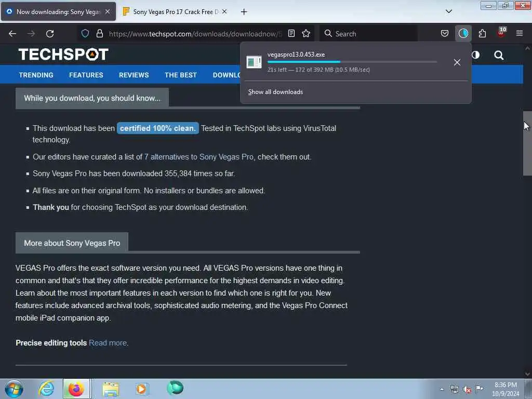Close the Sony Vegas Pro 17 Crack tab
This screenshot has height=399, width=532.
224,11
